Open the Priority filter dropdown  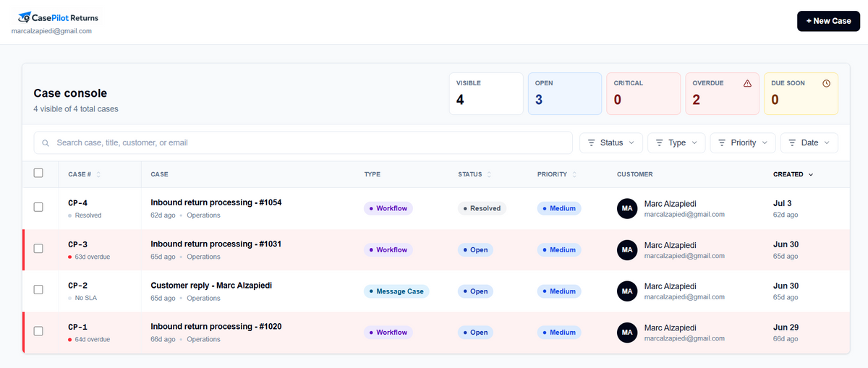point(743,143)
